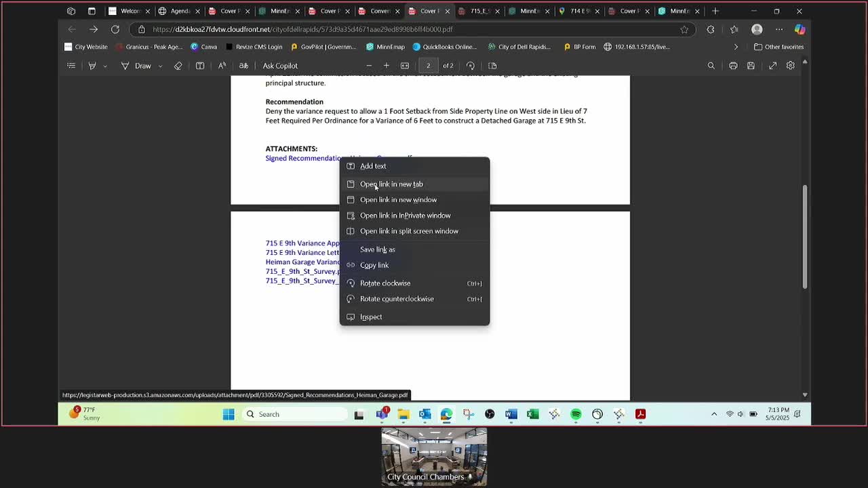Image resolution: width=868 pixels, height=488 pixels.
Task: Choose Open link in InPrivate window
Action: pos(414,216)
